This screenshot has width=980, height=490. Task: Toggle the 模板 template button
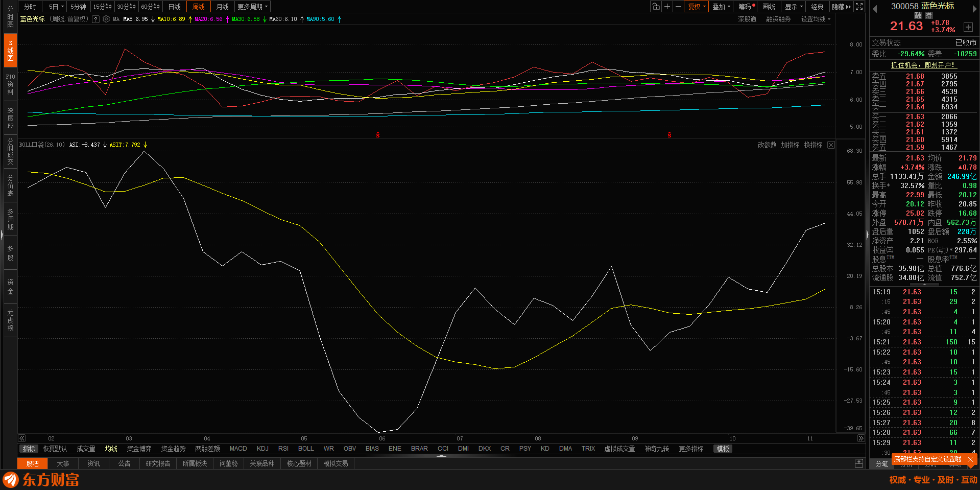click(723, 449)
